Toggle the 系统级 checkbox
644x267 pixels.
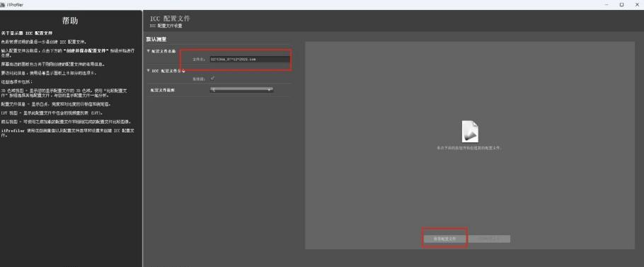[x=212, y=78]
